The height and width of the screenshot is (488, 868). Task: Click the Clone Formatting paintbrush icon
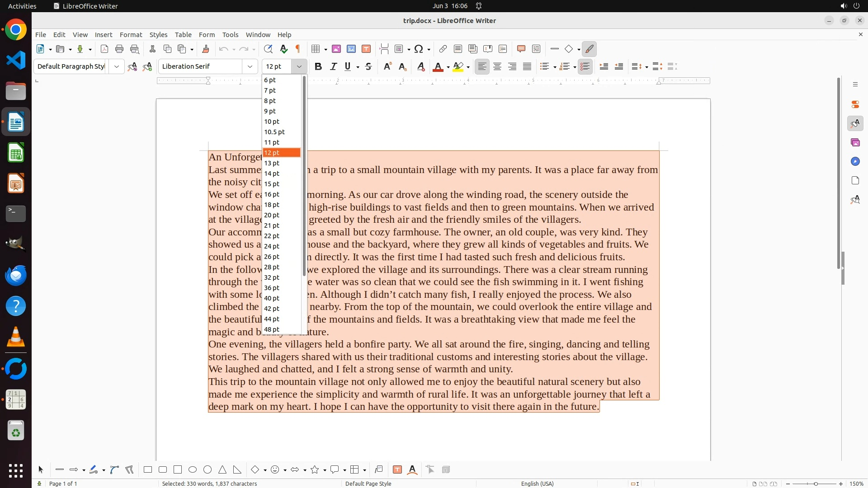(x=206, y=49)
